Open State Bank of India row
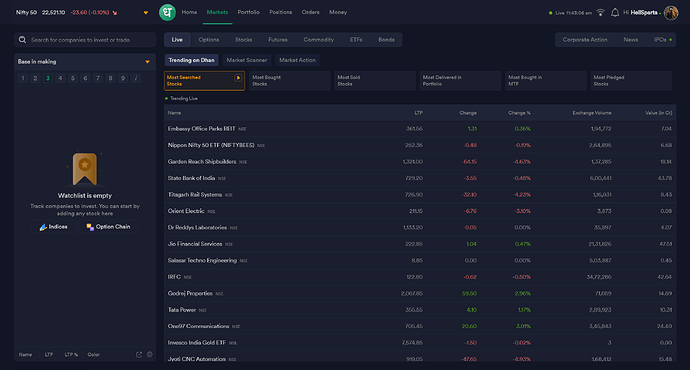Viewport: 690px width, 370px height. pos(420,178)
